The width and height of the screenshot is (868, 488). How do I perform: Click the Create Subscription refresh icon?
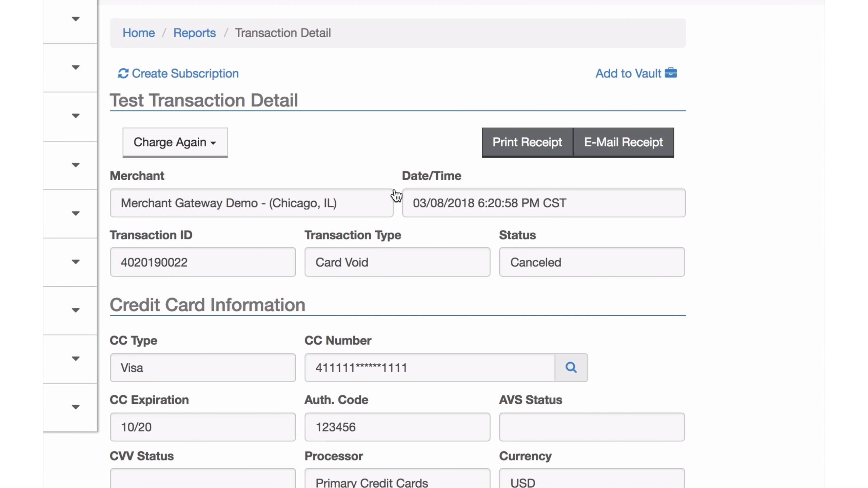123,73
